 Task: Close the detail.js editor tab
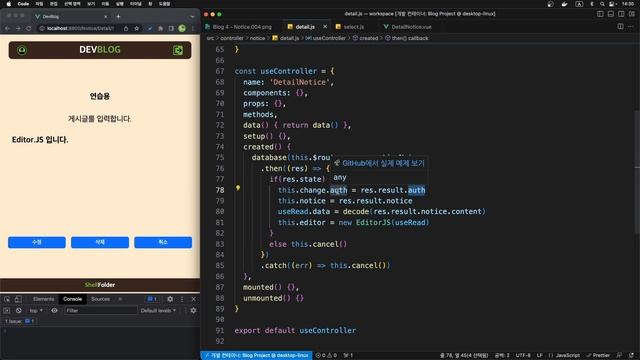pyautogui.click(x=325, y=27)
